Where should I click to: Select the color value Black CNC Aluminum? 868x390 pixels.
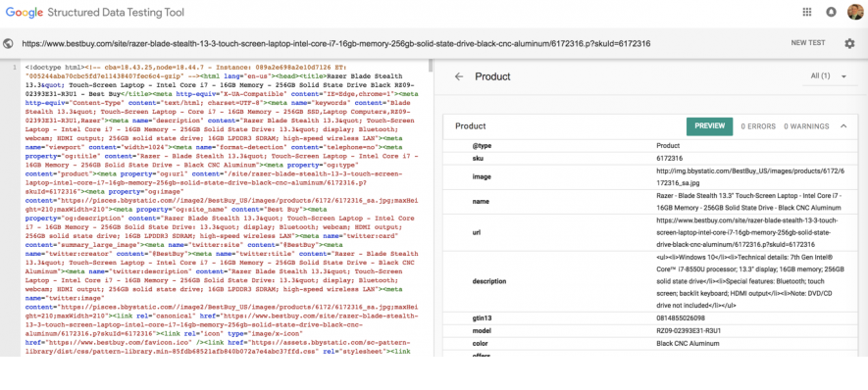tap(688, 344)
